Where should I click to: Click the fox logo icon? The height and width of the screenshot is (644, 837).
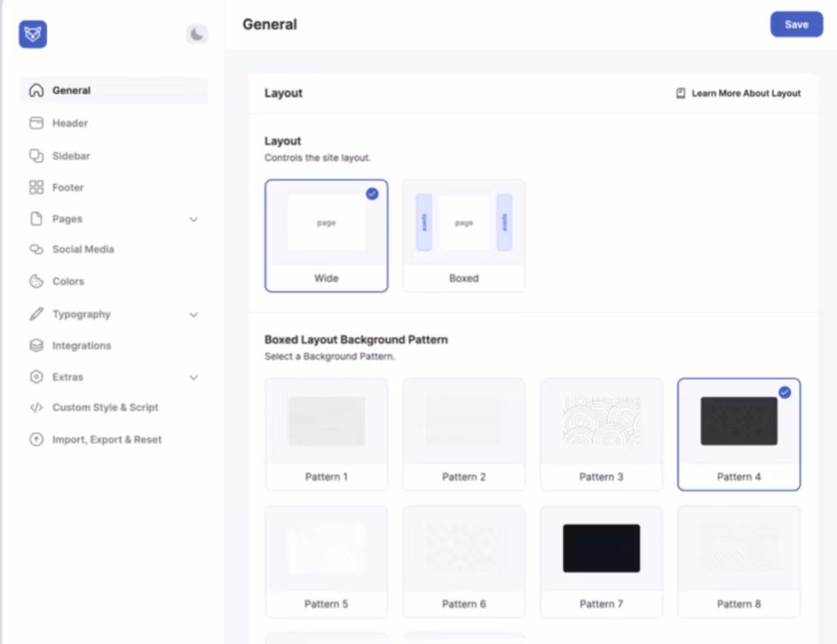pyautogui.click(x=33, y=34)
